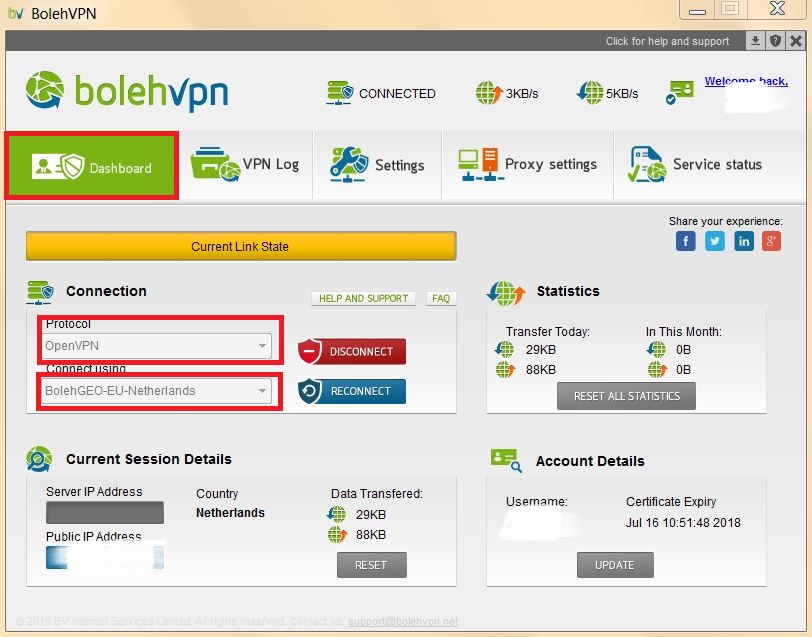This screenshot has width=812, height=637.
Task: Click the Connection section server icon
Action: (x=40, y=292)
